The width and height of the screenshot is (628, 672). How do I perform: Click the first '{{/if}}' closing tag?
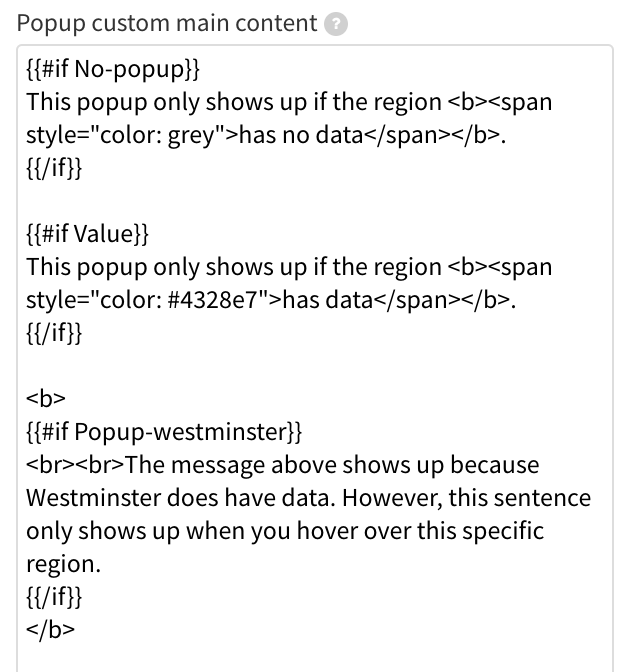tap(54, 168)
